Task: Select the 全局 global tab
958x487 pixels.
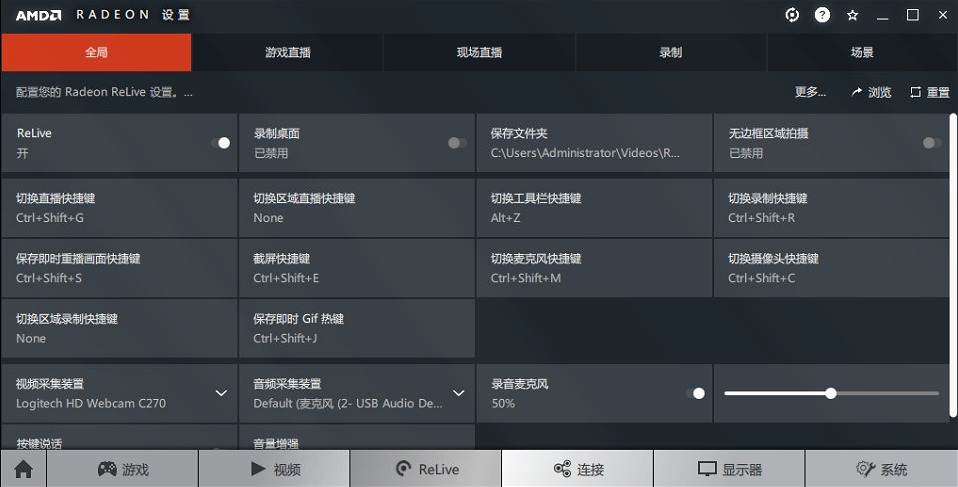Action: [x=96, y=53]
